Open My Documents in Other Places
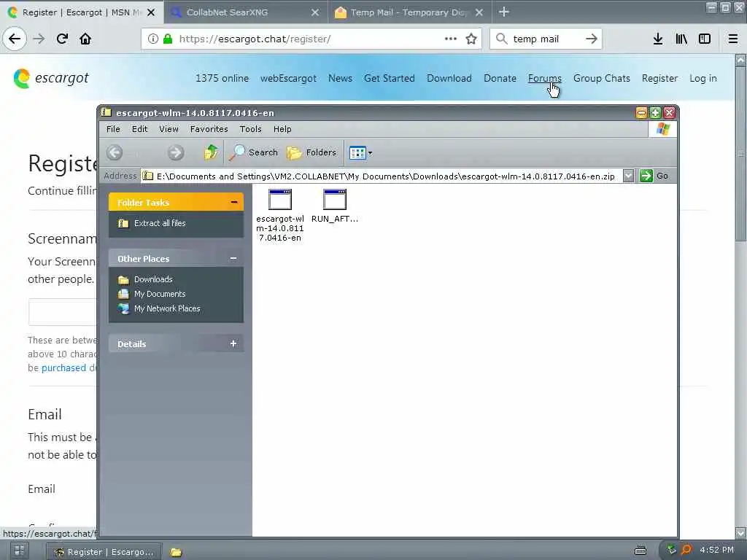The image size is (747, 560). [x=152, y=294]
